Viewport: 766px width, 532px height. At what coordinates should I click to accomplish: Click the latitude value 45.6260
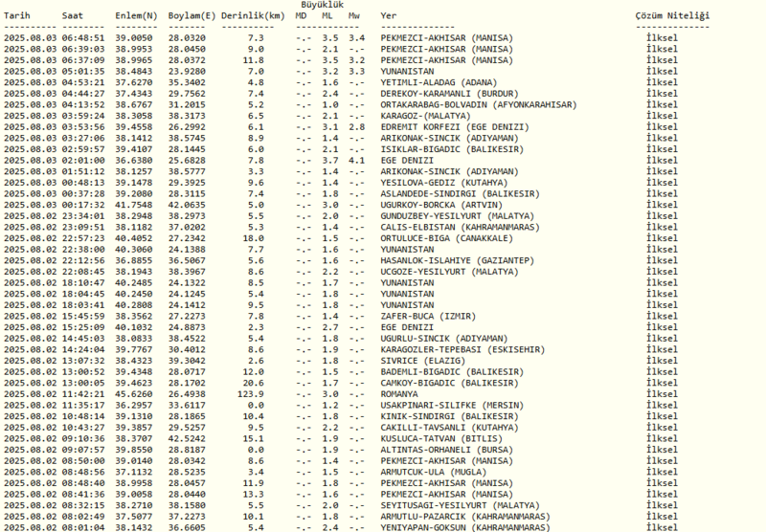134,394
